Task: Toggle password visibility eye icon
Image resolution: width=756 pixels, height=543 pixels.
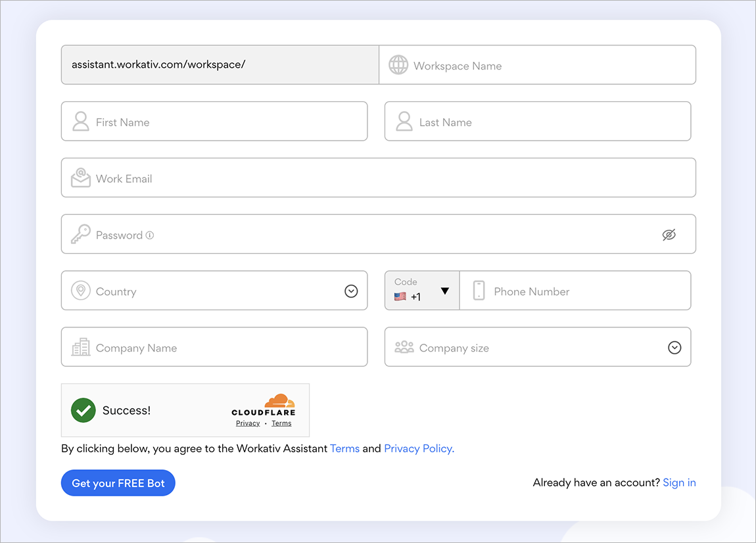Action: click(x=669, y=235)
